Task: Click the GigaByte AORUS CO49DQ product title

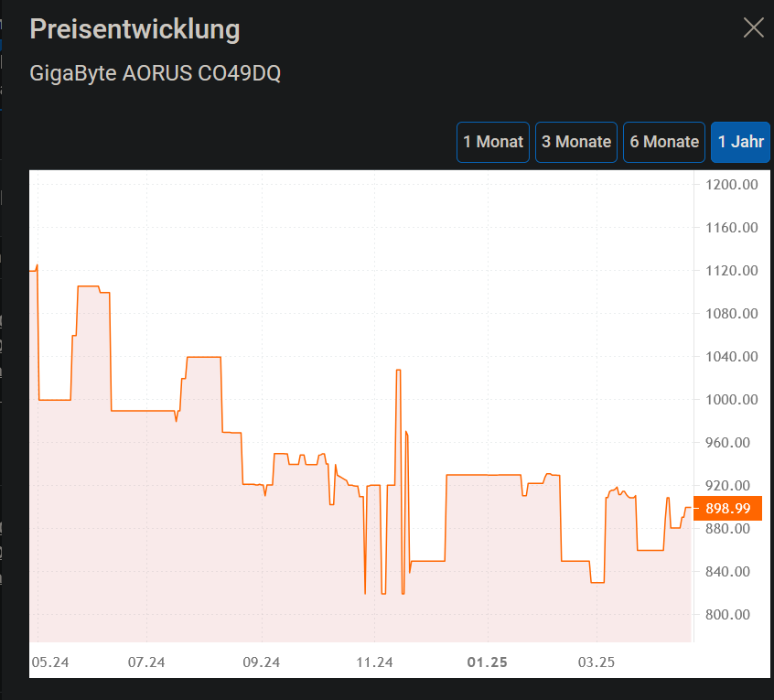Action: (155, 73)
